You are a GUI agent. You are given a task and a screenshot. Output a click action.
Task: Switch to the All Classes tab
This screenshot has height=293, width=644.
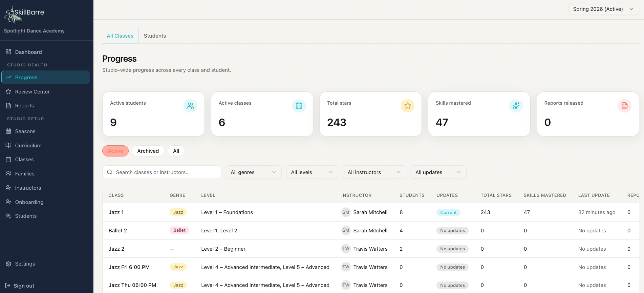(x=120, y=36)
